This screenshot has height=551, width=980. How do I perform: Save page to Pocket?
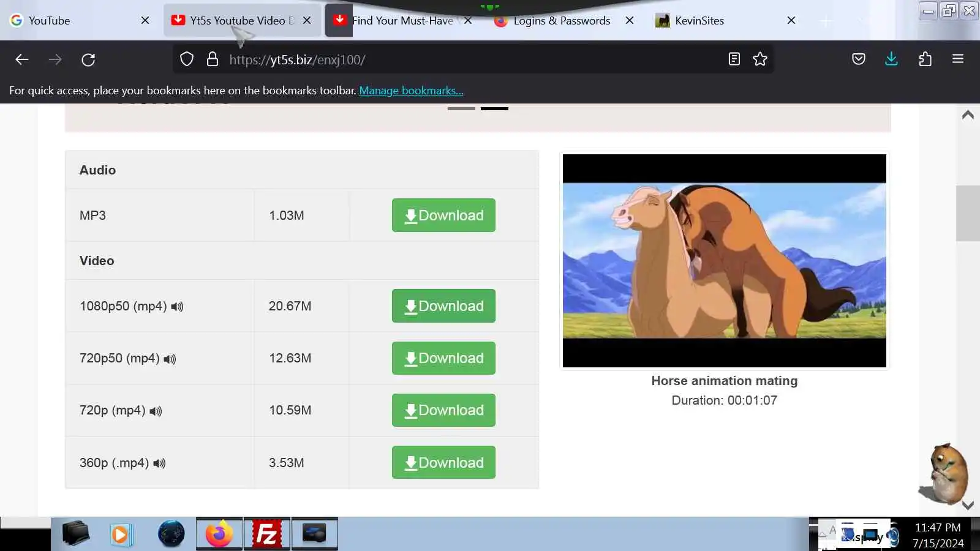pos(859,59)
